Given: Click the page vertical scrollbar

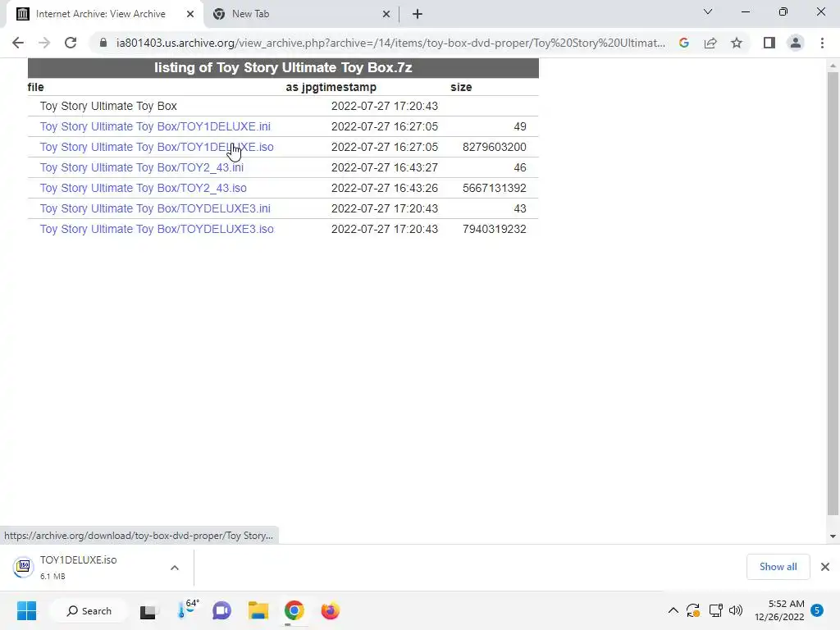Looking at the screenshot, I should coord(833,294).
